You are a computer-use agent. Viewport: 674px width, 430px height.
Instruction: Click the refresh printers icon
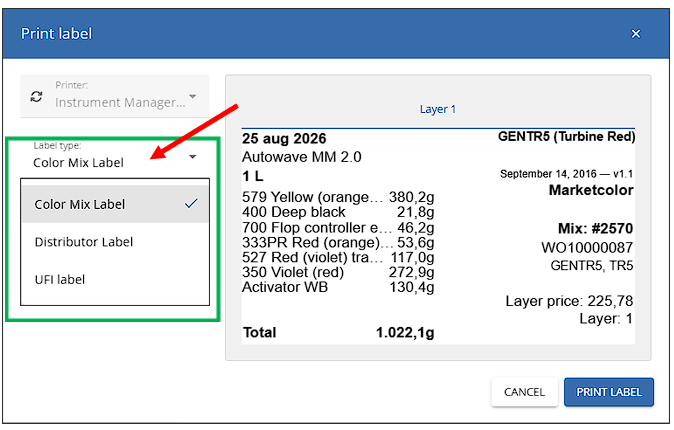click(x=37, y=96)
